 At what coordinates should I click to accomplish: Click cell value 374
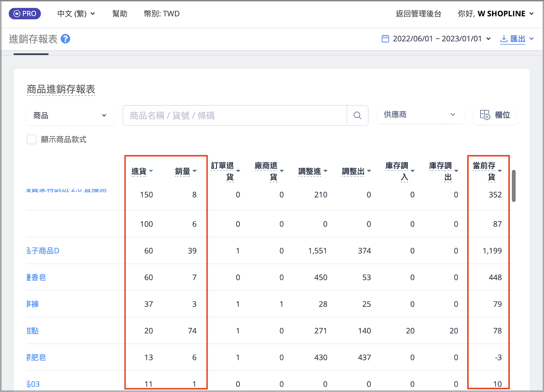pos(364,251)
